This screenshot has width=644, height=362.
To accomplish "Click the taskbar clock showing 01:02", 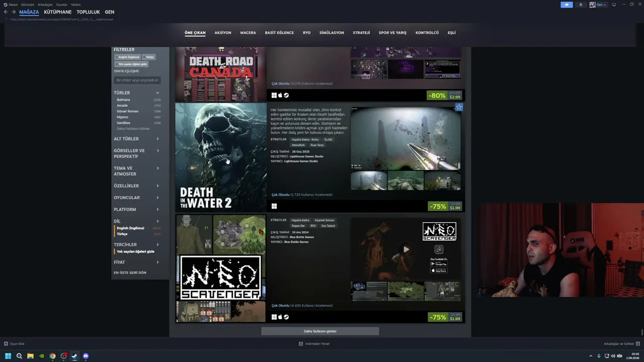I will point(632,356).
